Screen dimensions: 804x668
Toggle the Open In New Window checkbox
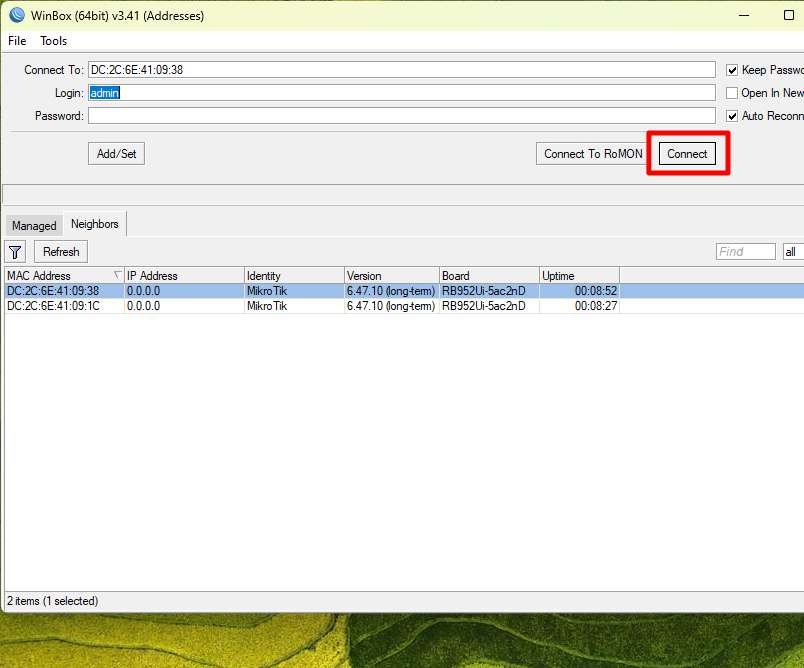[x=732, y=93]
